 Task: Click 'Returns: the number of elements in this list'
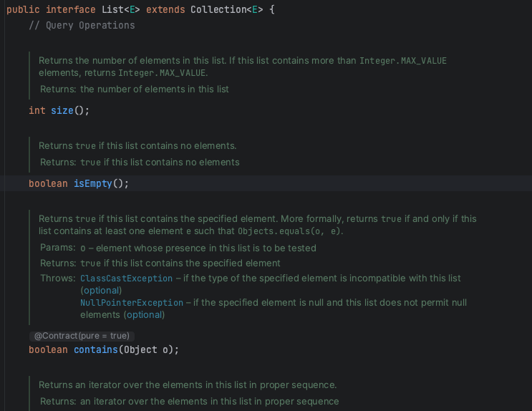coord(135,90)
